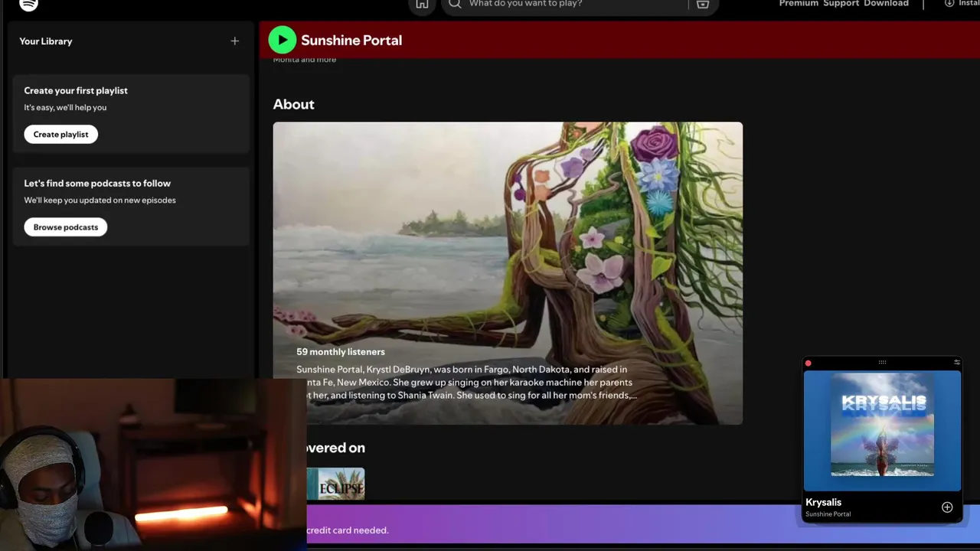Click the About section heading
980x551 pixels.
tap(294, 104)
